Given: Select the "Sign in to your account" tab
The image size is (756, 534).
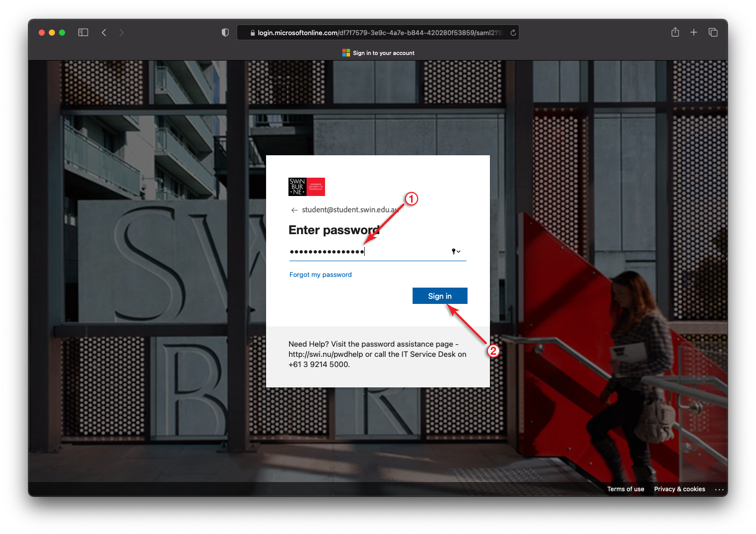Looking at the screenshot, I should pyautogui.click(x=378, y=53).
